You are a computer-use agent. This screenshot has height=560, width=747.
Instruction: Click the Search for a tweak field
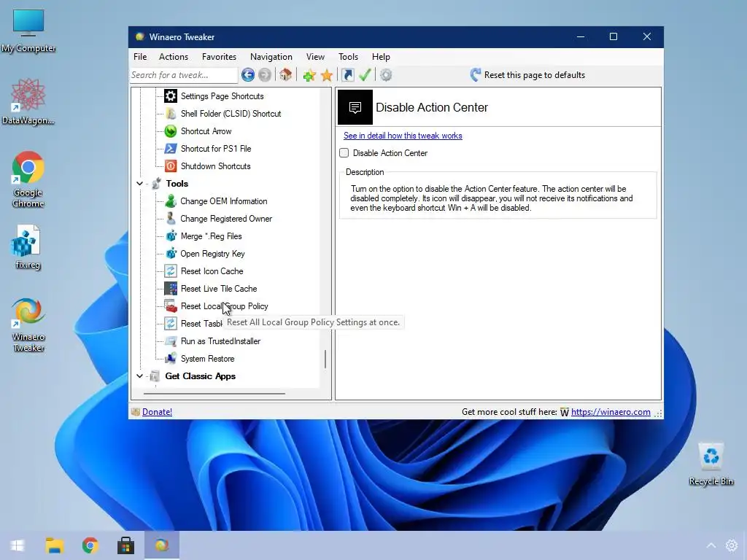(x=184, y=75)
